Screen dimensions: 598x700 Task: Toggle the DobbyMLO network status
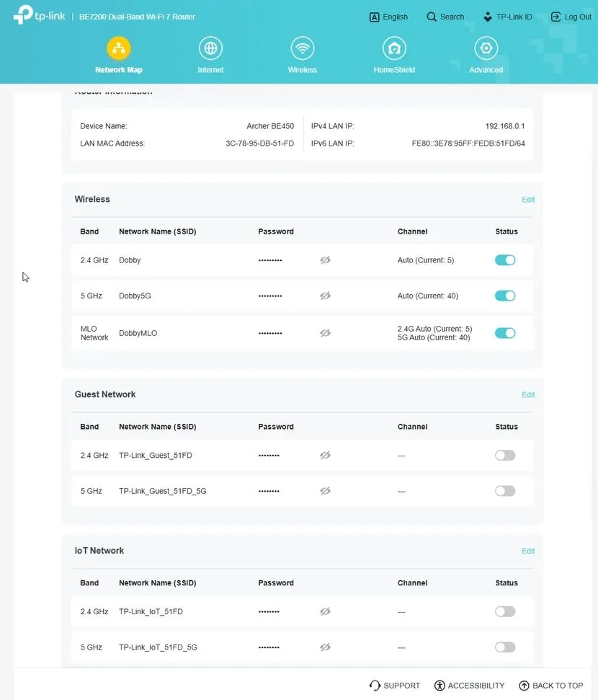pos(505,333)
